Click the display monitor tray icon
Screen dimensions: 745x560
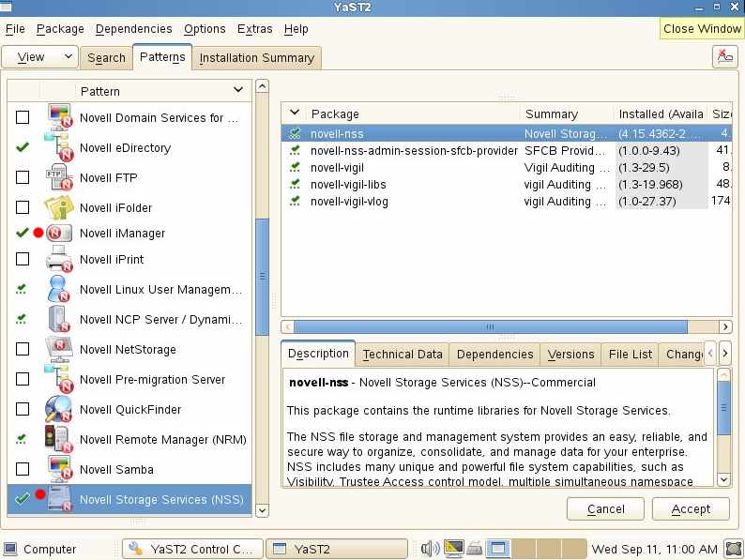454,549
